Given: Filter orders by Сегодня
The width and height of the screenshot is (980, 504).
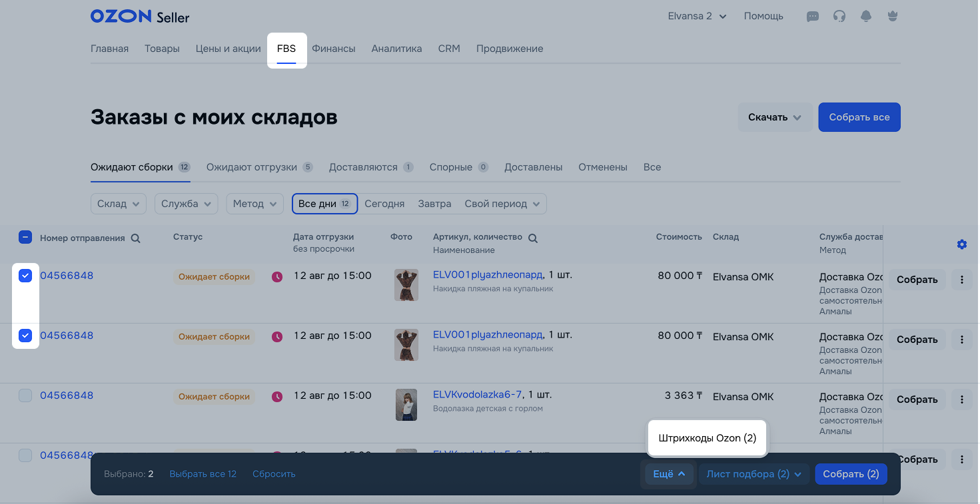Looking at the screenshot, I should point(384,204).
